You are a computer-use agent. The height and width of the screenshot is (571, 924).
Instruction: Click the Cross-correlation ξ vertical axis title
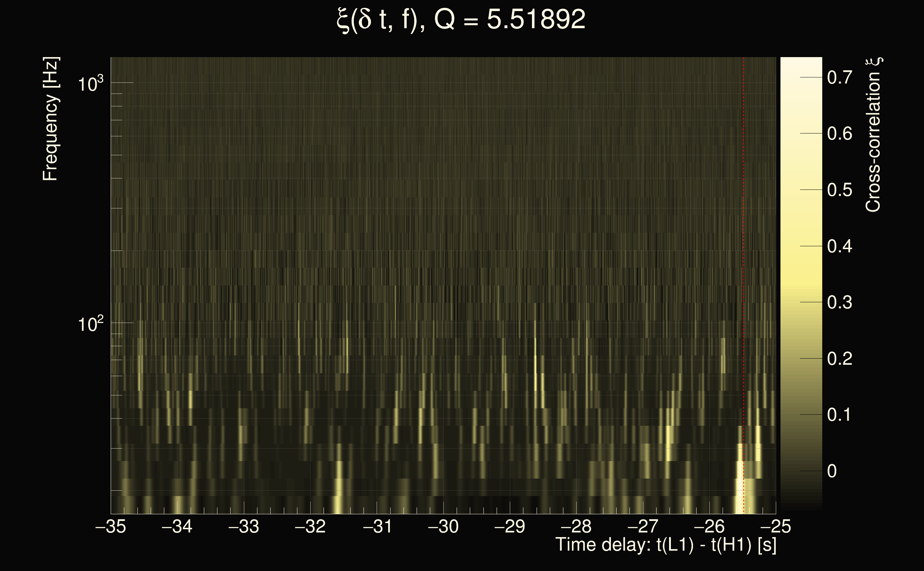click(x=873, y=135)
